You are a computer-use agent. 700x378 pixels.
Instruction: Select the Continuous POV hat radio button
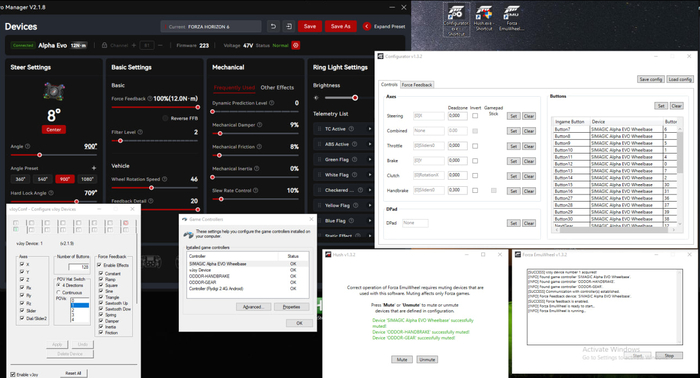tap(58, 292)
